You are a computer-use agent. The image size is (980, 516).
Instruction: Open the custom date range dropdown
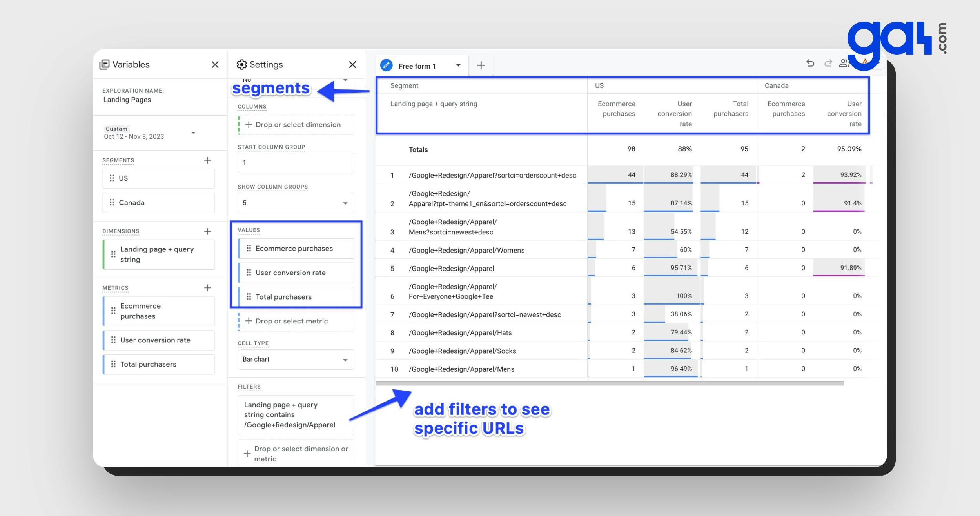(x=193, y=133)
